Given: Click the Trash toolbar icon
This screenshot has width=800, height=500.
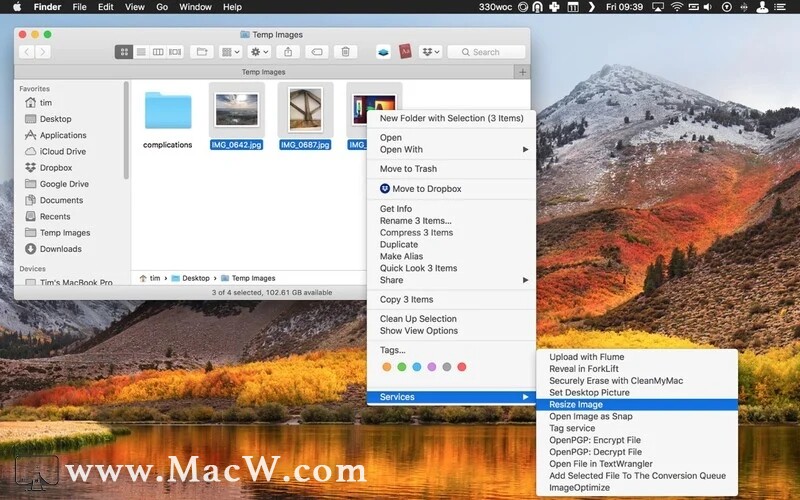Looking at the screenshot, I should pyautogui.click(x=345, y=52).
